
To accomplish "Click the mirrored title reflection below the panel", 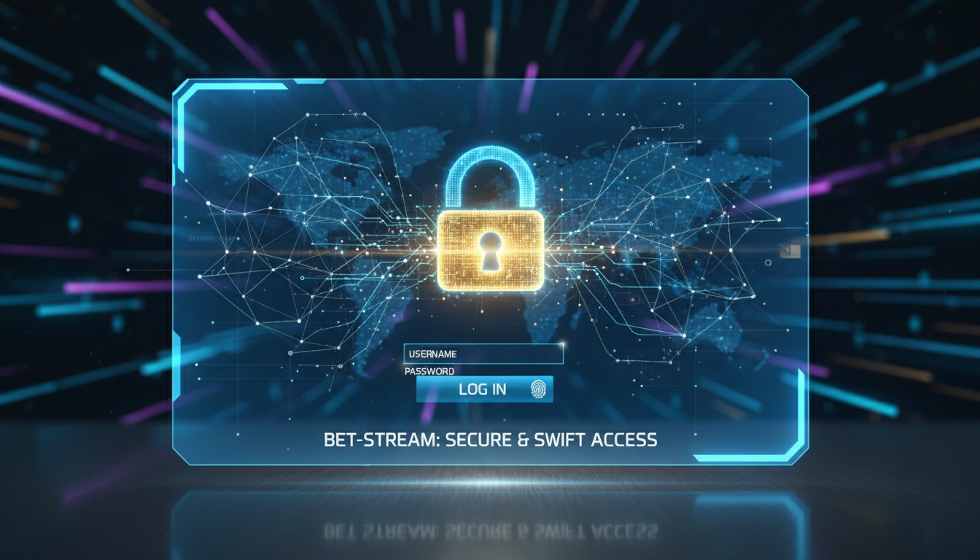I will (x=490, y=531).
